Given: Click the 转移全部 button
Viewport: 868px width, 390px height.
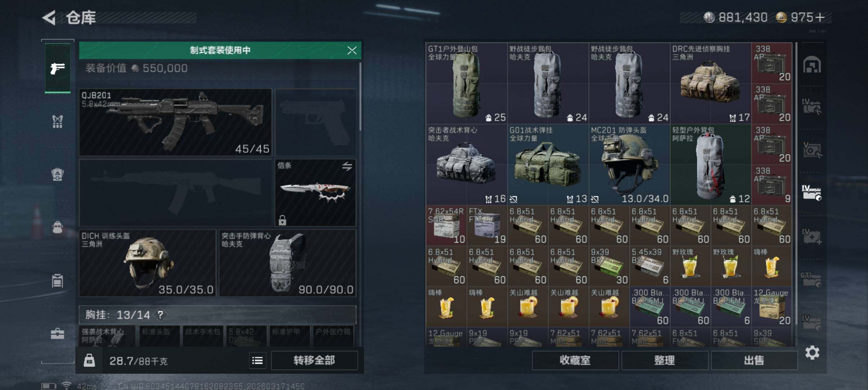Looking at the screenshot, I should pyautogui.click(x=314, y=360).
